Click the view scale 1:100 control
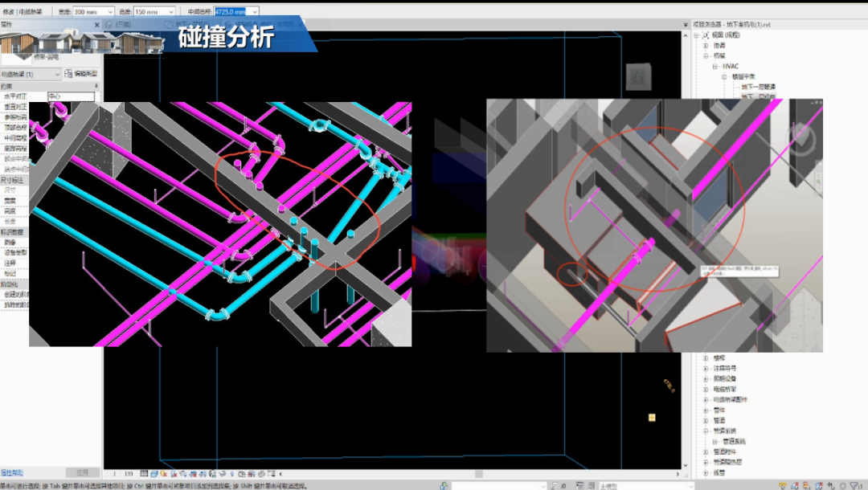Viewport: 868px width, 490px height. pyautogui.click(x=123, y=474)
